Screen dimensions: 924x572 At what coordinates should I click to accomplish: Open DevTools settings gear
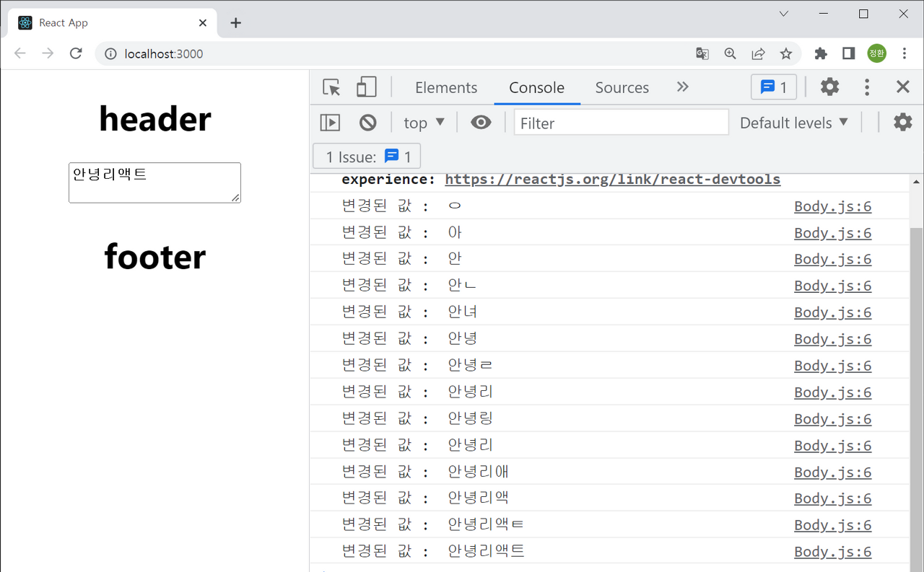[830, 87]
